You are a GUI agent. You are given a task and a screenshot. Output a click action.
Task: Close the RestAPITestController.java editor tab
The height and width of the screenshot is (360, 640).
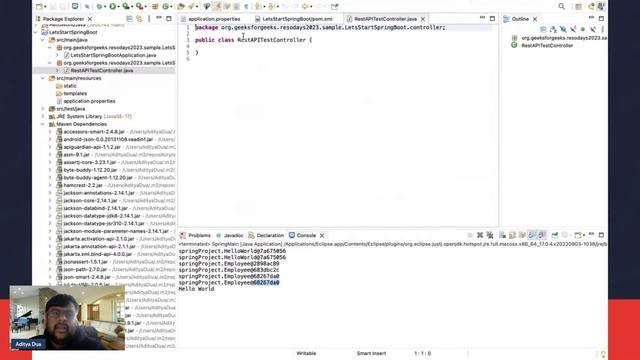click(423, 19)
